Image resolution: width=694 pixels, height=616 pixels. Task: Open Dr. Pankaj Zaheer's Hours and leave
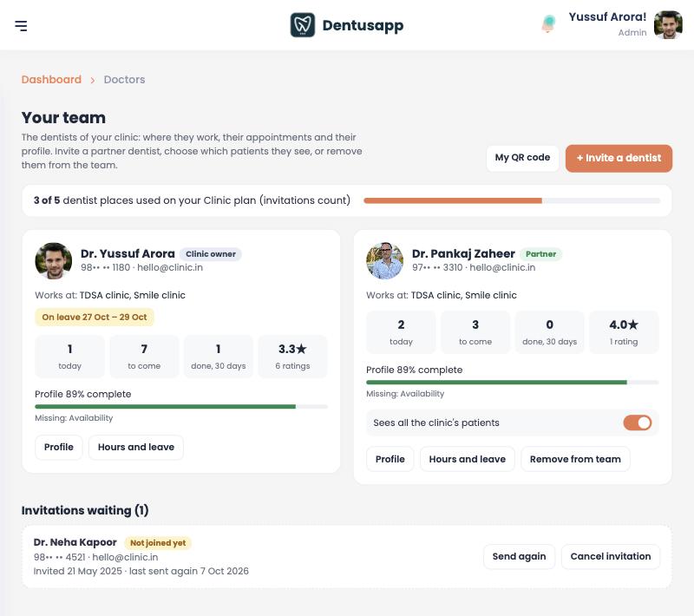(468, 459)
